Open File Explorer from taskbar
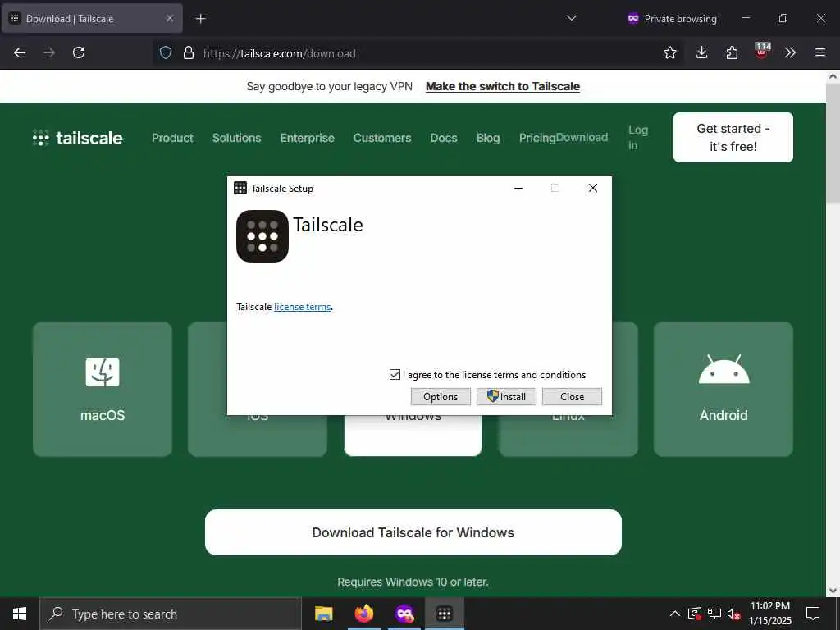840x630 pixels. 323,614
